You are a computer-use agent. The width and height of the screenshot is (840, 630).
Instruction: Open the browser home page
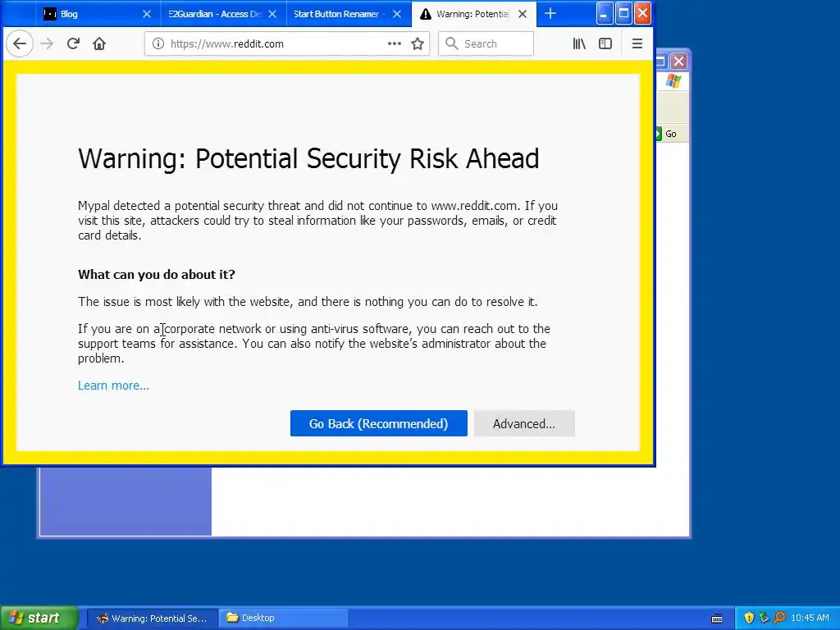click(99, 44)
